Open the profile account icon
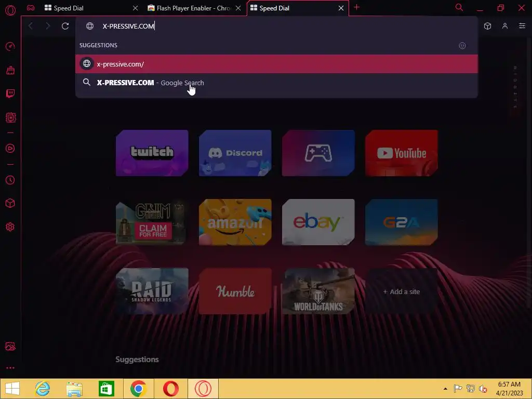 tap(505, 26)
